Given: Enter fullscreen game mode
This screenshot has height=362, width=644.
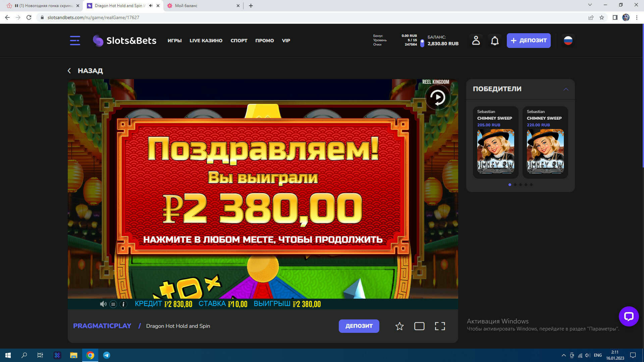Looking at the screenshot, I should [440, 326].
